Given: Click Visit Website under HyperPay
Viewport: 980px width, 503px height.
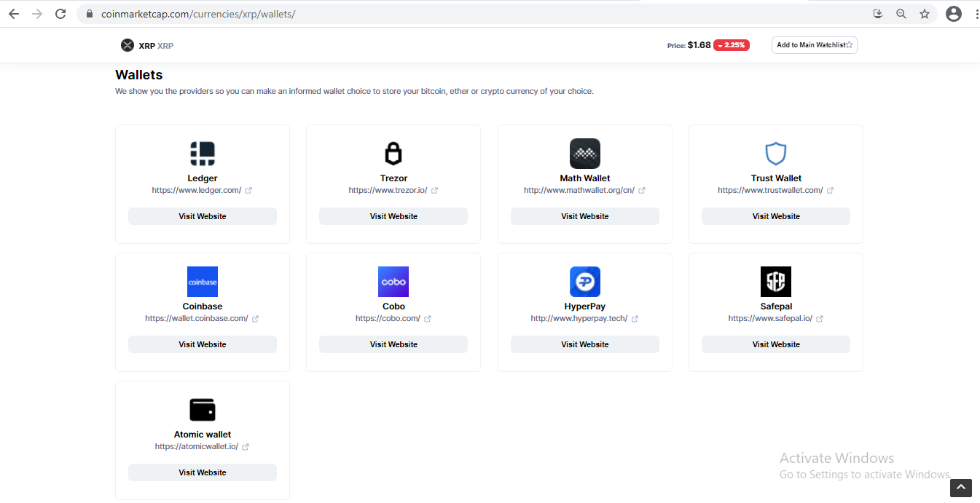Looking at the screenshot, I should [x=585, y=344].
